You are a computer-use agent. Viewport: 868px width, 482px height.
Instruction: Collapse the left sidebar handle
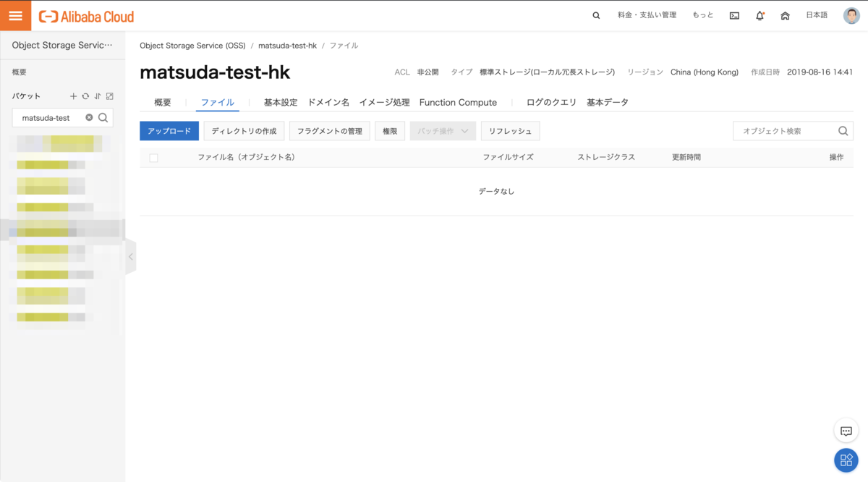tap(130, 257)
